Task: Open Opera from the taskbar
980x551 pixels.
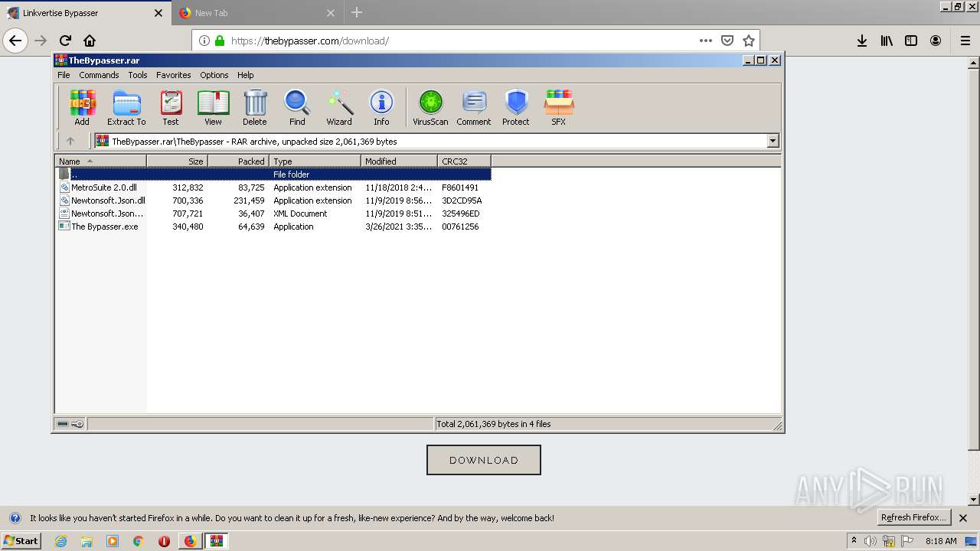Action: point(164,541)
